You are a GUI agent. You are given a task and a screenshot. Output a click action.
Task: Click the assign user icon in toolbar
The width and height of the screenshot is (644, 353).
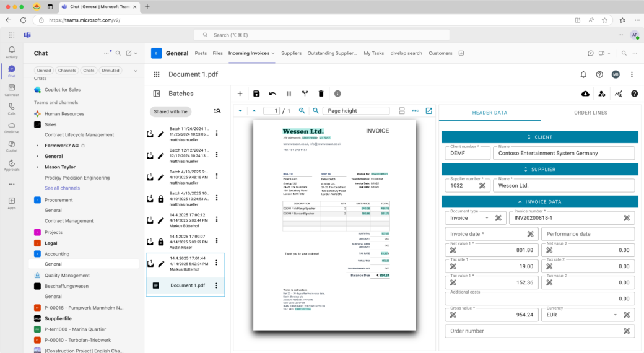[x=602, y=94]
